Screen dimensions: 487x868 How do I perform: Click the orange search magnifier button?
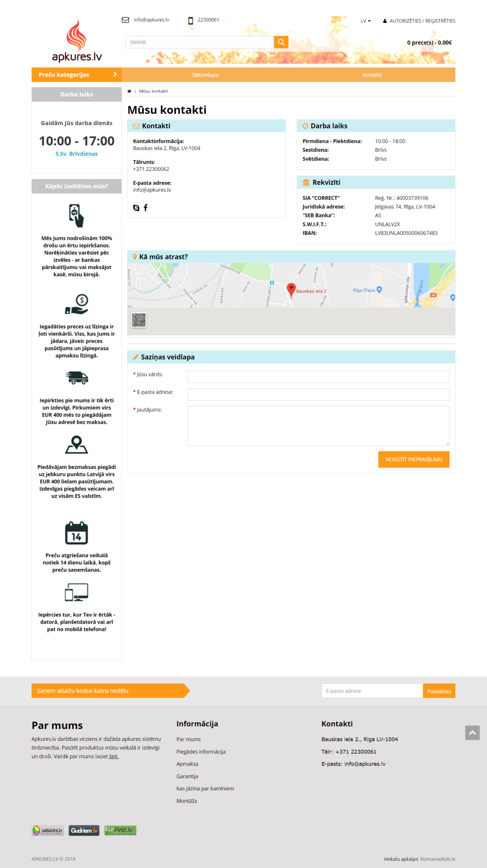(281, 42)
